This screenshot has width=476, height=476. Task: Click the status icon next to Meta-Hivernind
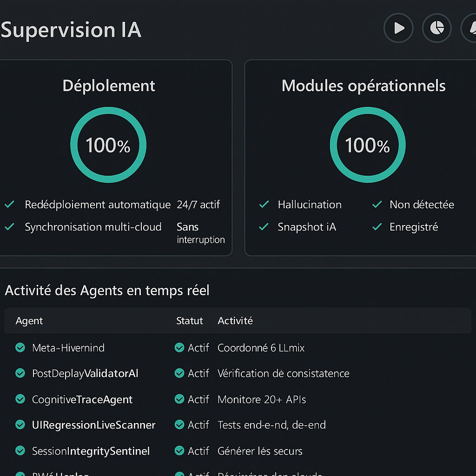pyautogui.click(x=20, y=348)
